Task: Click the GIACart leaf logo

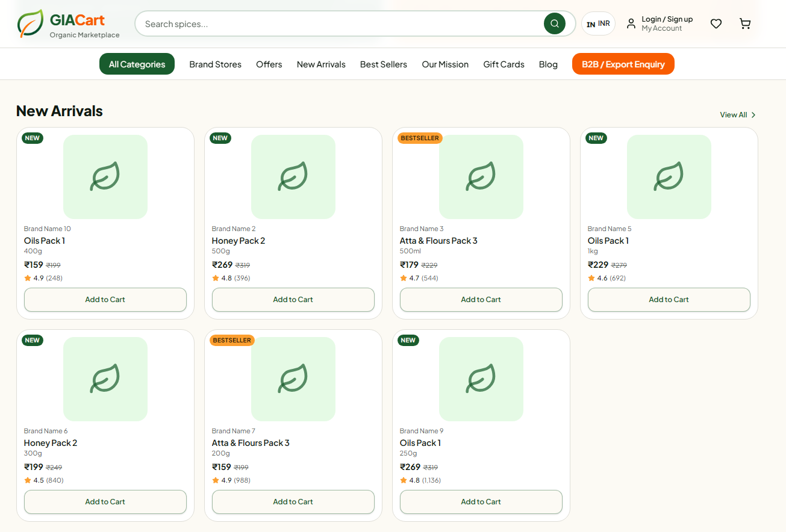Action: (x=30, y=23)
